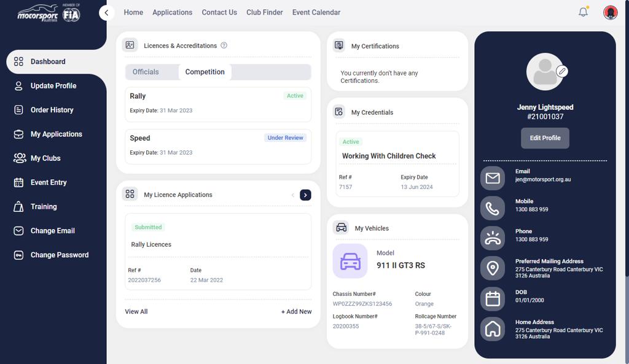The width and height of the screenshot is (629, 364).
Task: Click the pencil icon on profile photo
Action: pyautogui.click(x=561, y=71)
